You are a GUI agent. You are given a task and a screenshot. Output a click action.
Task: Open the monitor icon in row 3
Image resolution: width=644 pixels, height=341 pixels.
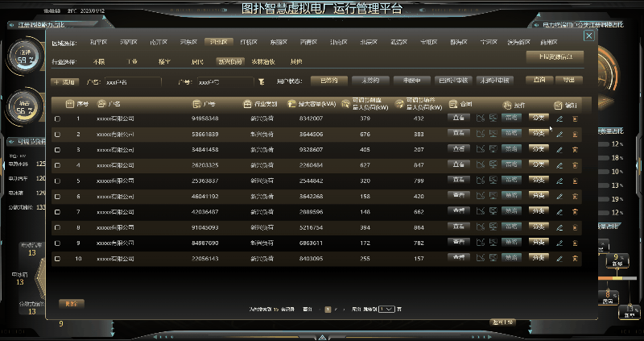tap(493, 150)
